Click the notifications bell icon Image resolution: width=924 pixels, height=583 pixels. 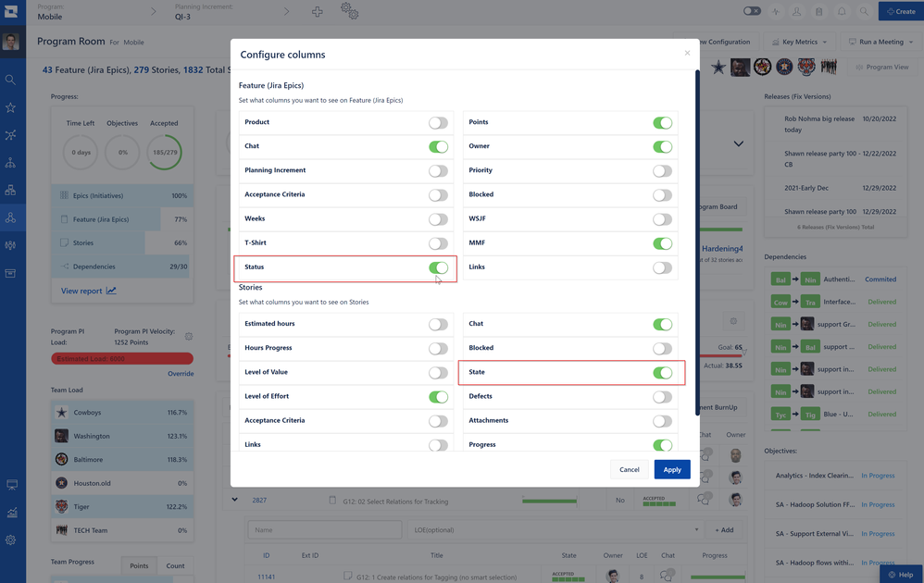pyautogui.click(x=842, y=11)
